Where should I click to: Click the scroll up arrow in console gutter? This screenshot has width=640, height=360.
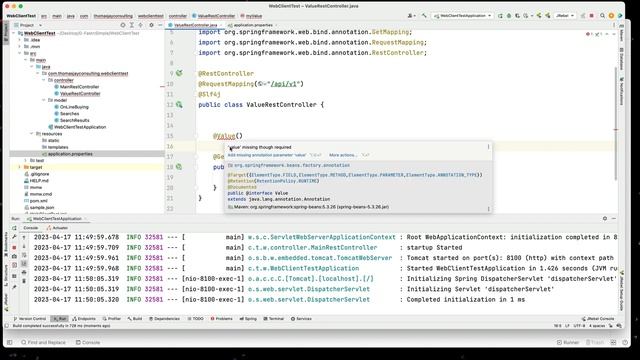tap(24, 237)
